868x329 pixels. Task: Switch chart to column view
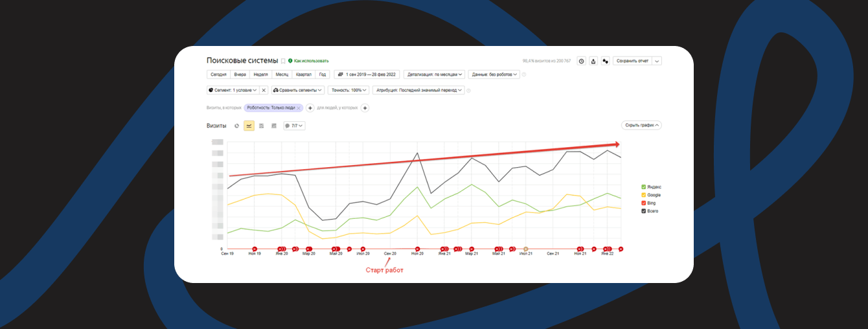pyautogui.click(x=274, y=126)
